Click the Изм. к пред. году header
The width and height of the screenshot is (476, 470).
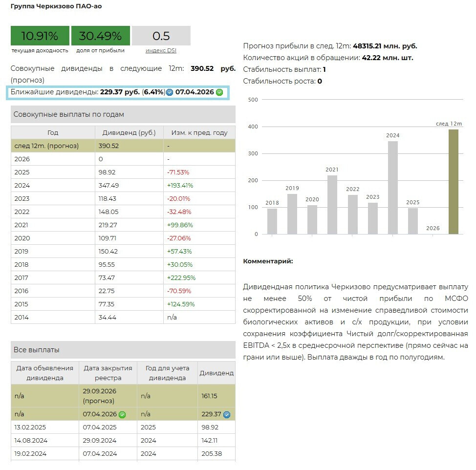199,132
